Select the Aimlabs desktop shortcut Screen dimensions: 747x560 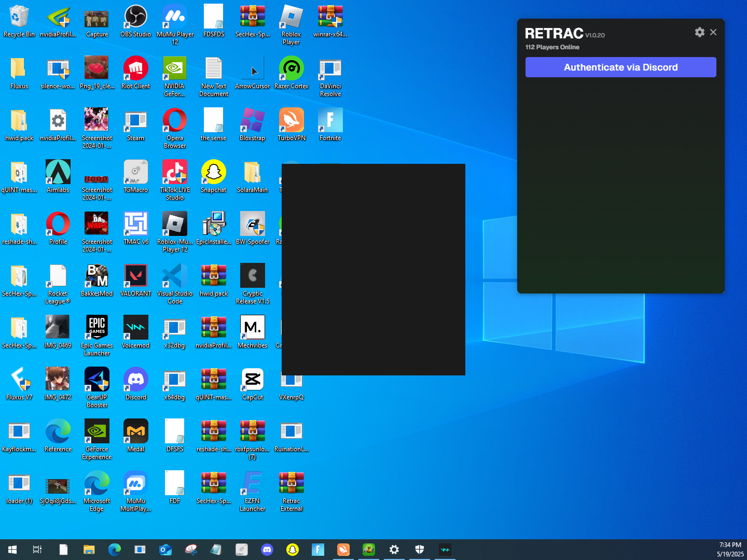tap(58, 177)
